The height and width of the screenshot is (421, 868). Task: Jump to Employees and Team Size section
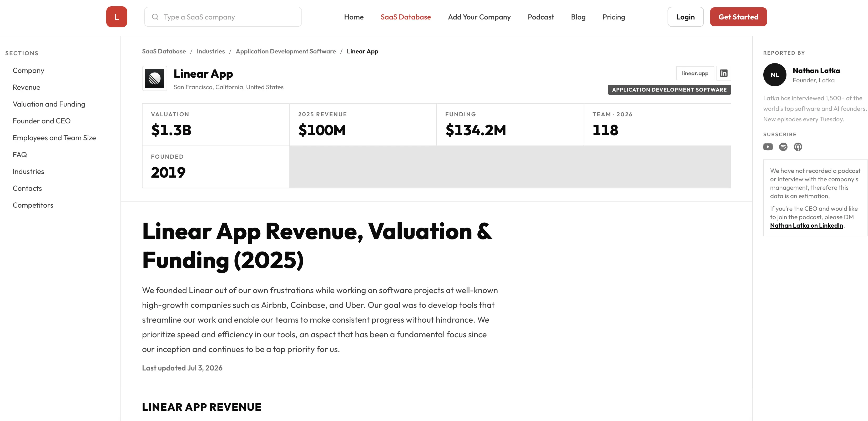54,138
